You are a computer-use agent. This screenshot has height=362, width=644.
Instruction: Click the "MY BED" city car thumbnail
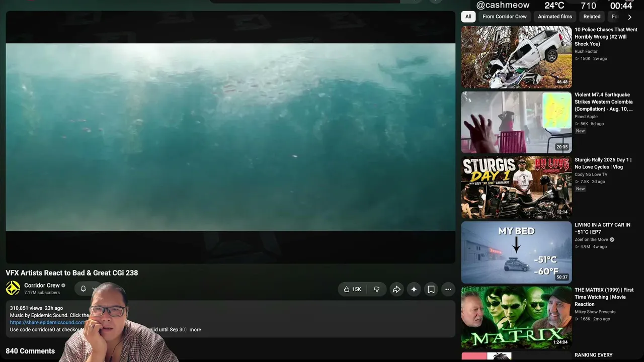pos(516,252)
